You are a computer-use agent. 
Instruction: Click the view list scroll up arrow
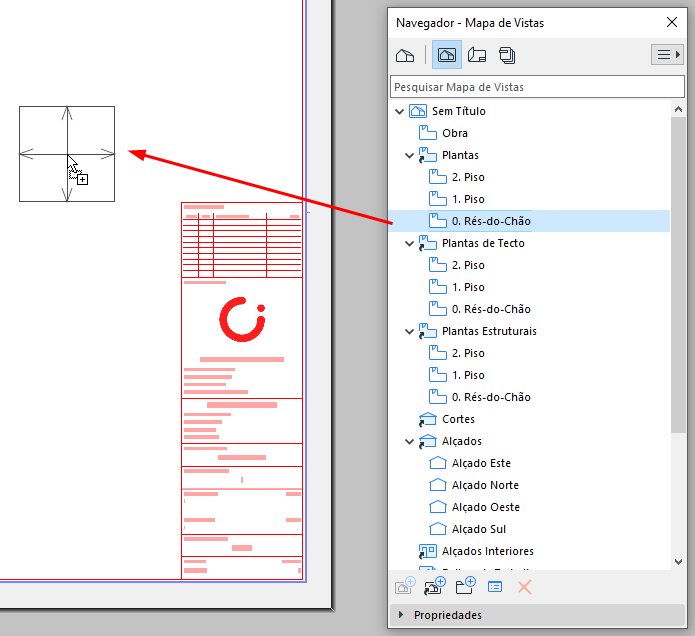678,109
